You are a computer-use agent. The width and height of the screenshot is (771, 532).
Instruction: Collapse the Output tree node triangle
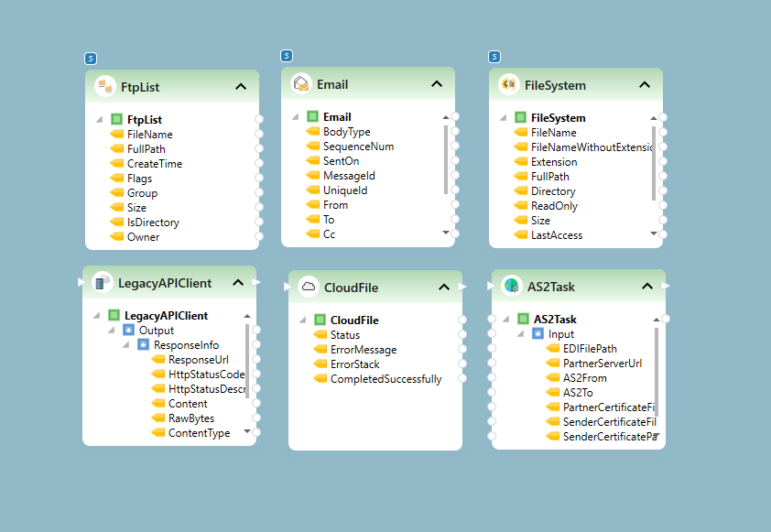[x=112, y=330]
